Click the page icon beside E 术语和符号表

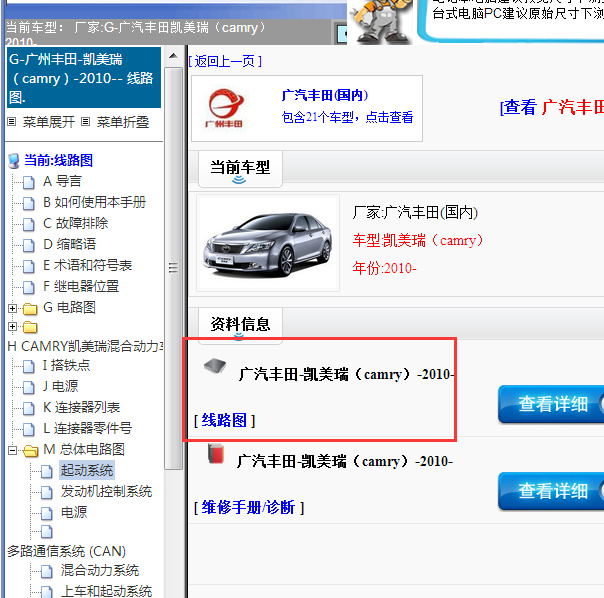coord(29,266)
